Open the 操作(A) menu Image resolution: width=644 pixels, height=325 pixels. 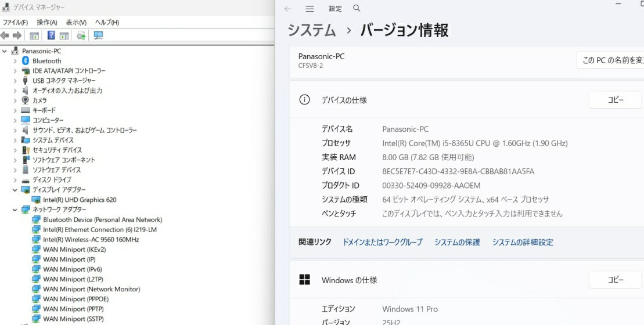(46, 22)
